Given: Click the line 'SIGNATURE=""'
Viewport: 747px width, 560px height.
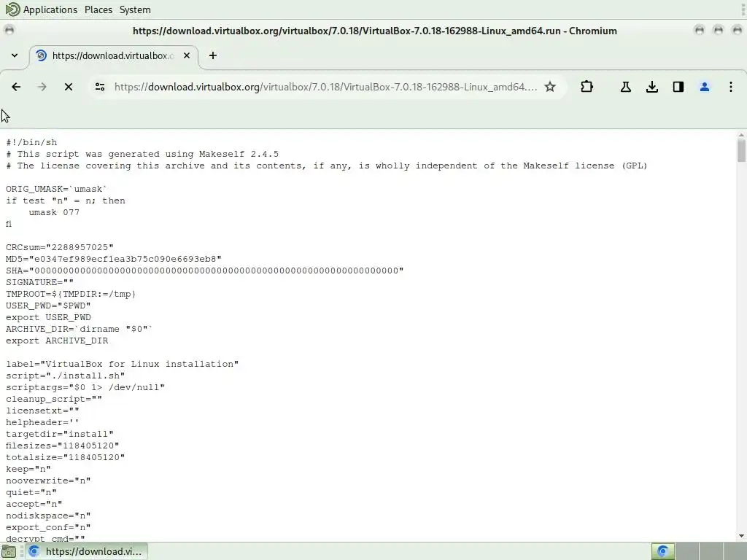Looking at the screenshot, I should [x=39, y=282].
